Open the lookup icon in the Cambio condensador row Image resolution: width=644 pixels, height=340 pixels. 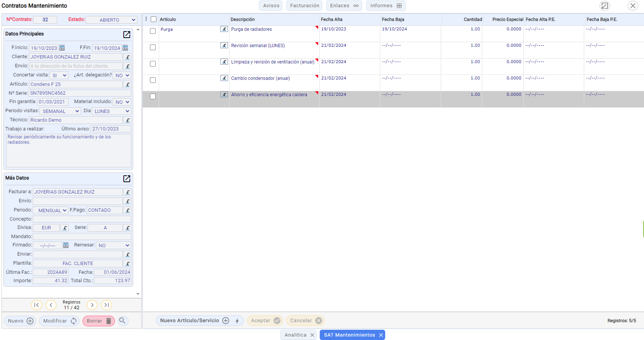[x=224, y=78]
